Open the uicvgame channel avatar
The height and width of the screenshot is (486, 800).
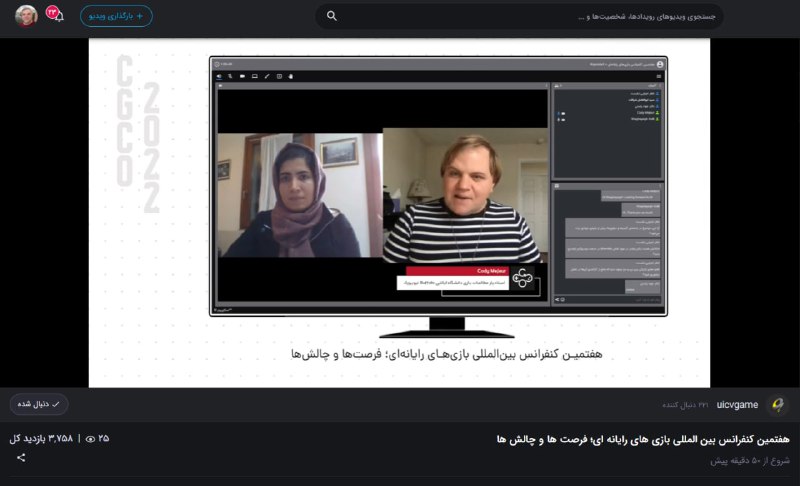[778, 405]
